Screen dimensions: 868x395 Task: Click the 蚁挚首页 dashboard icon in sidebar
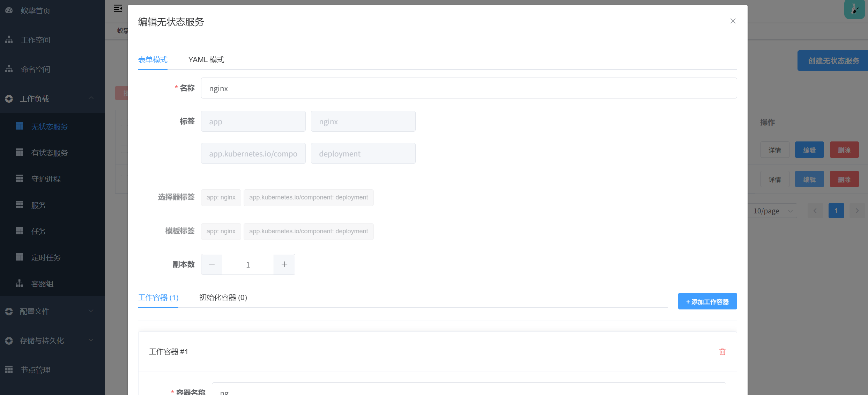tap(9, 10)
